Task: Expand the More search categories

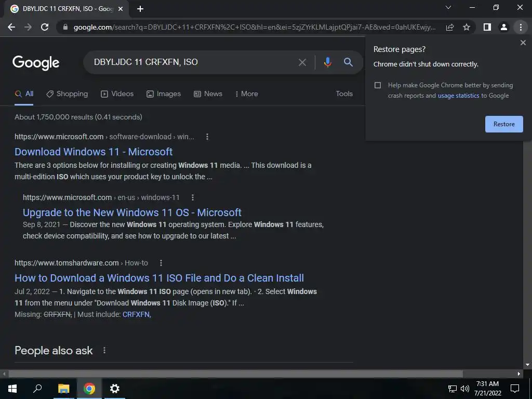Action: click(x=247, y=94)
